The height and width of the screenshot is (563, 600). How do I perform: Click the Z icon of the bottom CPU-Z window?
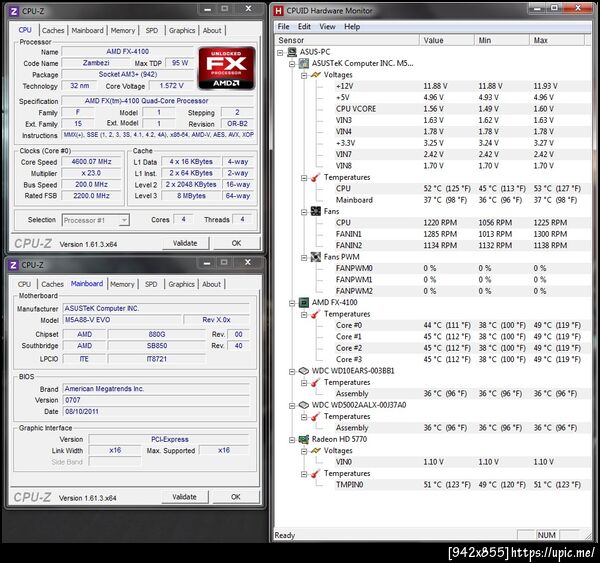pos(13,265)
